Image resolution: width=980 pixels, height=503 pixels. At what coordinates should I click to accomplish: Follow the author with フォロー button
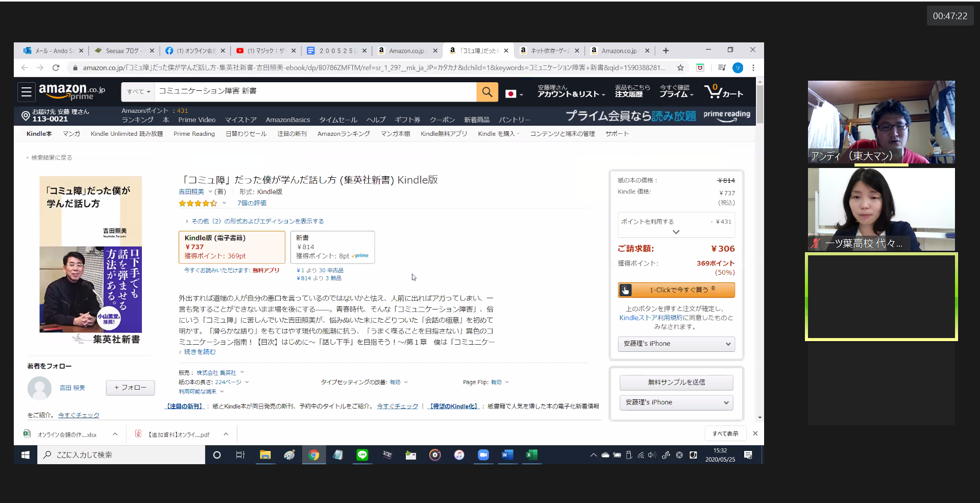click(x=130, y=388)
